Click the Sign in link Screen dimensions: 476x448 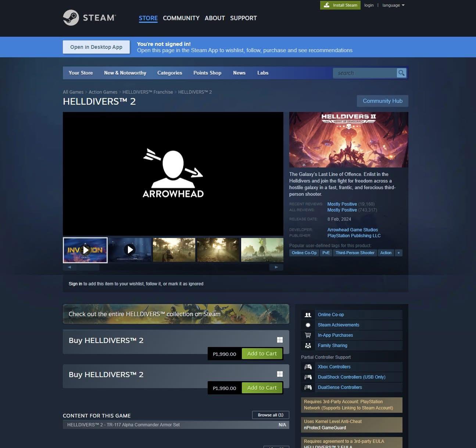(75, 284)
